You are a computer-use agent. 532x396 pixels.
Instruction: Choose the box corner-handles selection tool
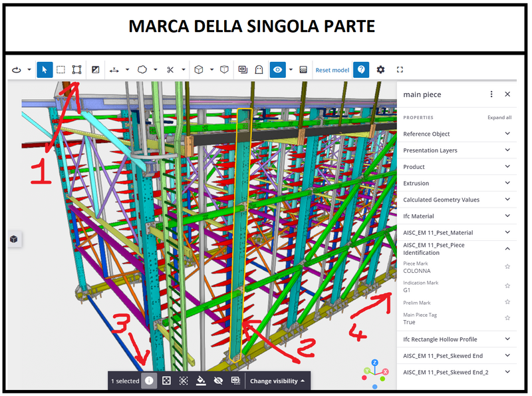[76, 70]
